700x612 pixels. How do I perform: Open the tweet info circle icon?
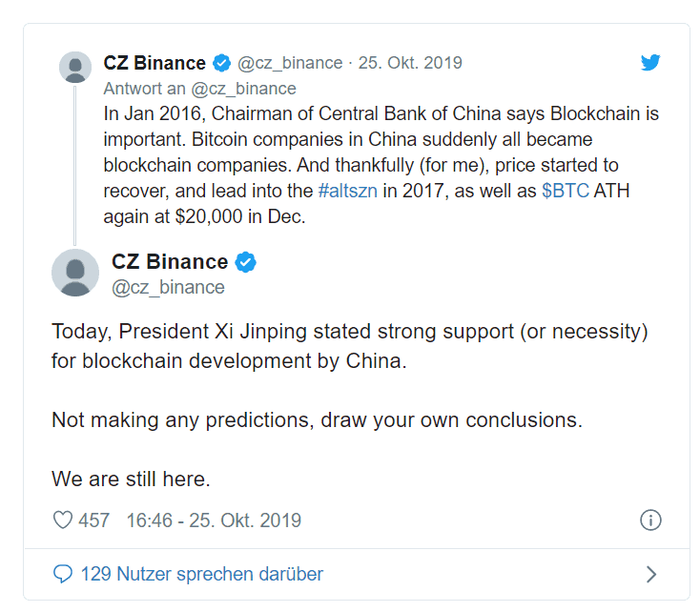(650, 520)
